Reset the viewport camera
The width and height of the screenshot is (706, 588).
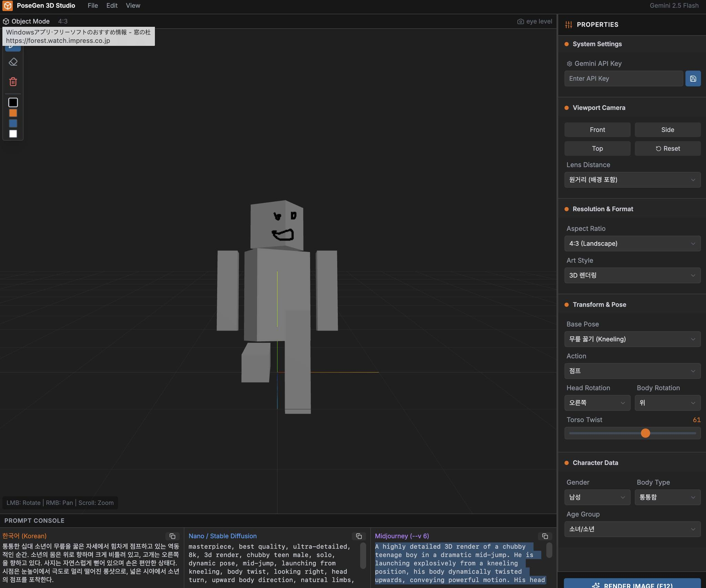(667, 149)
